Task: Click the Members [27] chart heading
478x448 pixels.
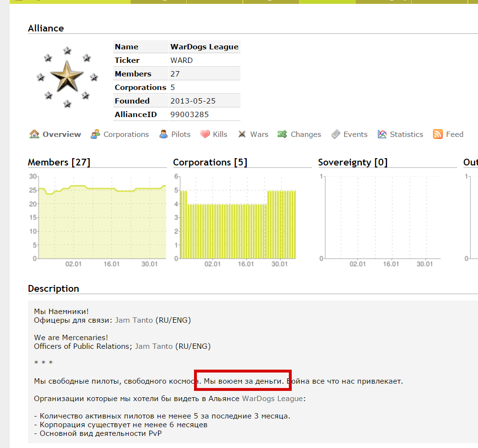Action: point(59,162)
